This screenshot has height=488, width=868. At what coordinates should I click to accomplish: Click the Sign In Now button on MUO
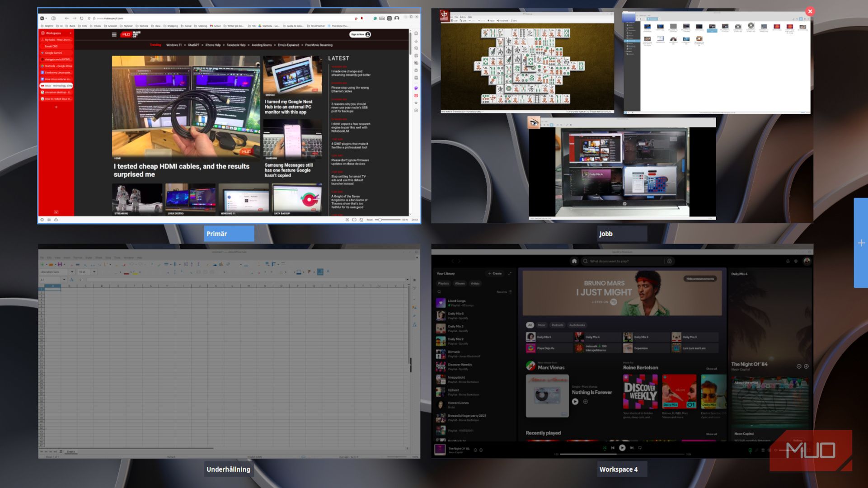[x=360, y=34]
